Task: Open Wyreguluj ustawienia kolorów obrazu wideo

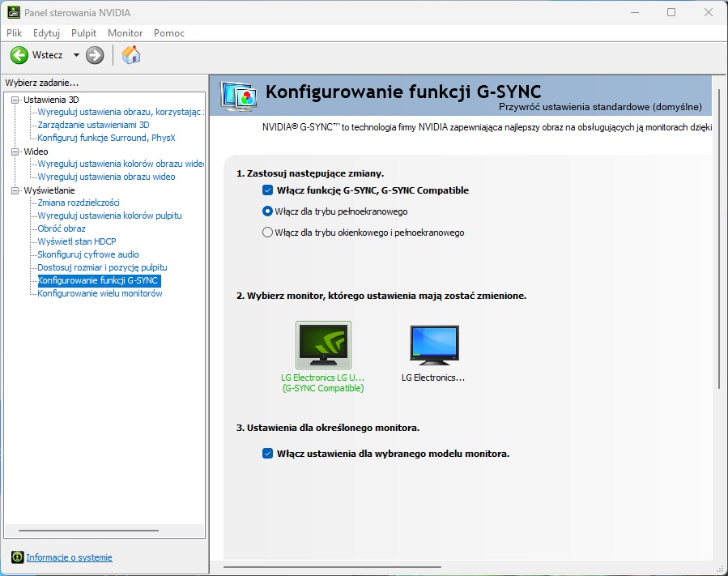Action: click(121, 164)
